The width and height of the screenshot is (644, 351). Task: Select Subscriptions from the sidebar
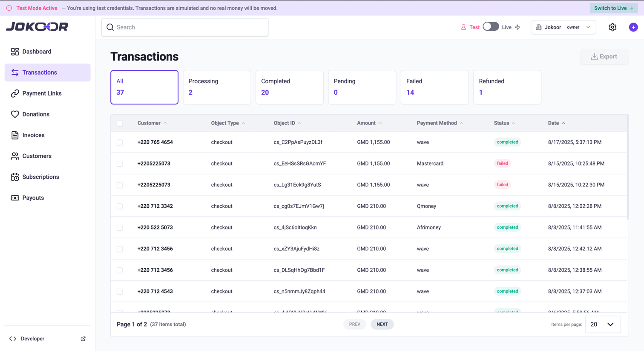pos(40,177)
